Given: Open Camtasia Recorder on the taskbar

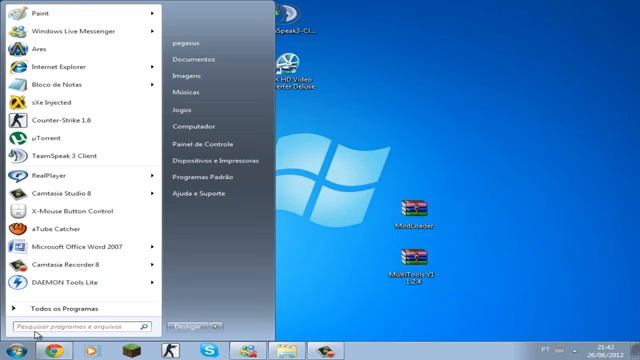Looking at the screenshot, I should click(x=326, y=351).
